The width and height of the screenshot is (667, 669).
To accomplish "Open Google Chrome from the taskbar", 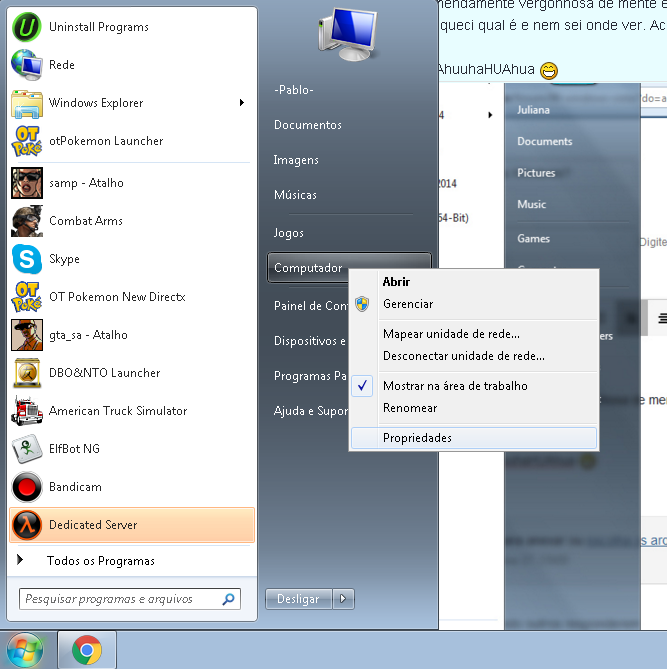I will click(87, 650).
